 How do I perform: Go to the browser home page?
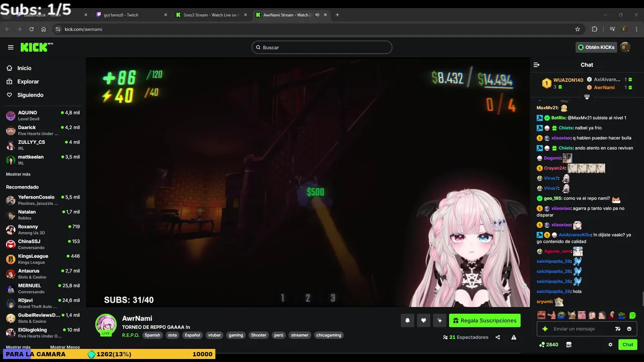[x=44, y=29]
